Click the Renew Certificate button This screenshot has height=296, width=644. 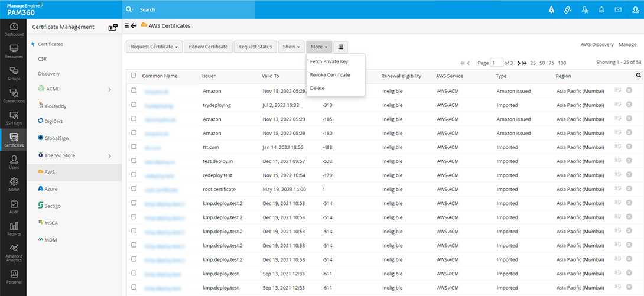(208, 47)
